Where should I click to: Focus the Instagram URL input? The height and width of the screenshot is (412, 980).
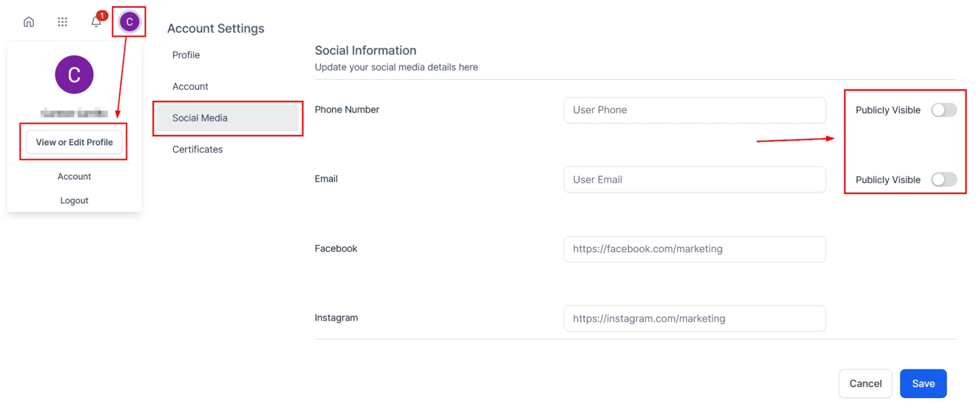694,319
